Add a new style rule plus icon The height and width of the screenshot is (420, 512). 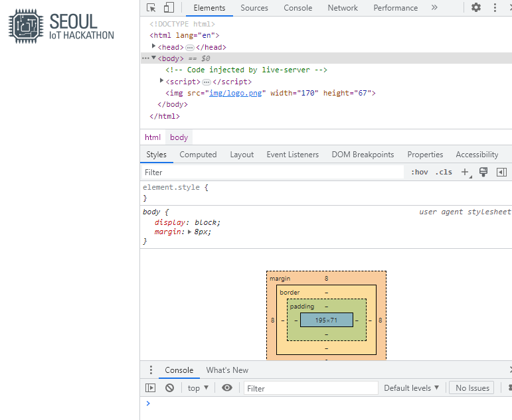(x=465, y=172)
